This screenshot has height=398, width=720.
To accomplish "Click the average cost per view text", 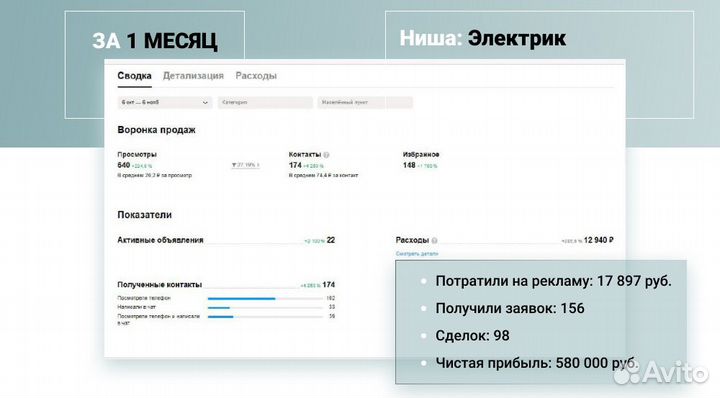I will (154, 175).
